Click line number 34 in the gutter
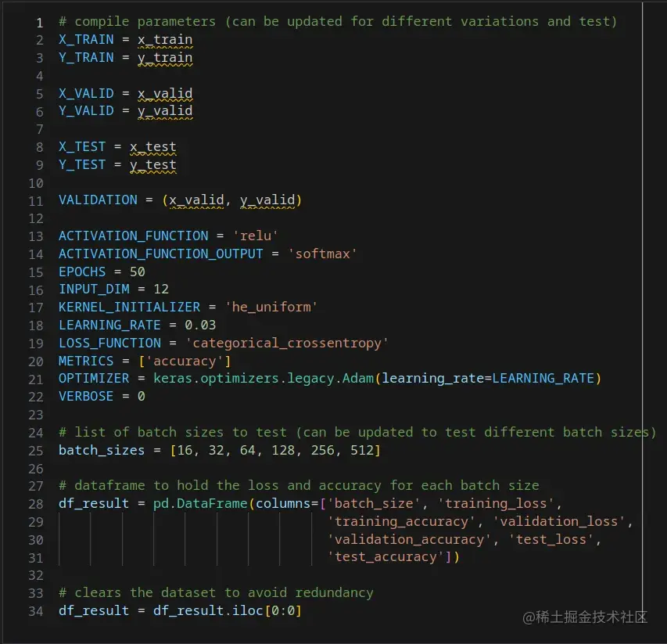Screen dimensions: 667x644 [x=36, y=610]
